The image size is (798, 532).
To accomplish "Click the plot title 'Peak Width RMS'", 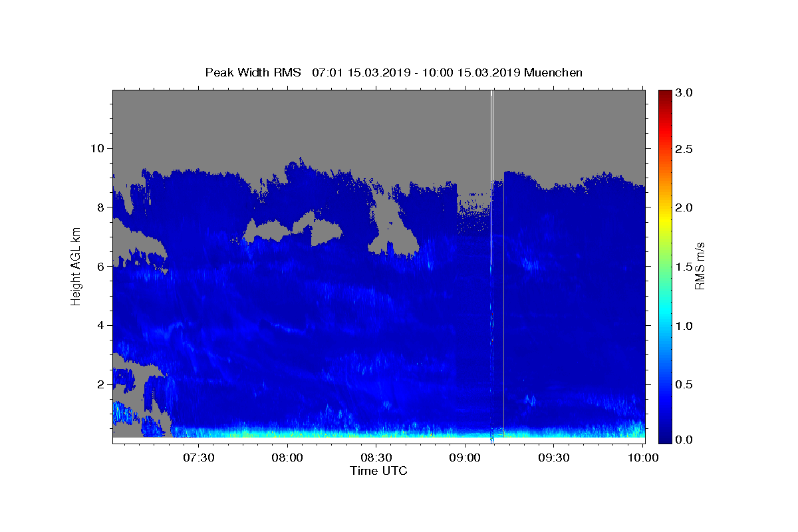I will click(x=253, y=72).
